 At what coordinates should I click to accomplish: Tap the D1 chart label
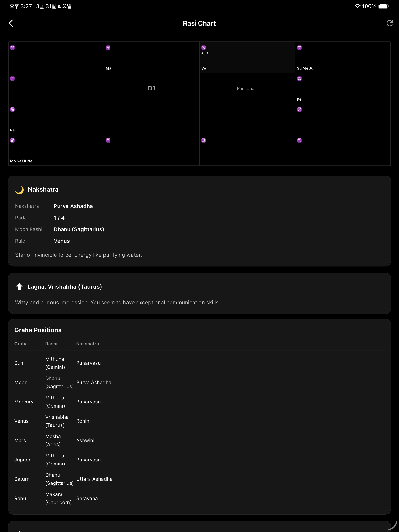pyautogui.click(x=152, y=88)
